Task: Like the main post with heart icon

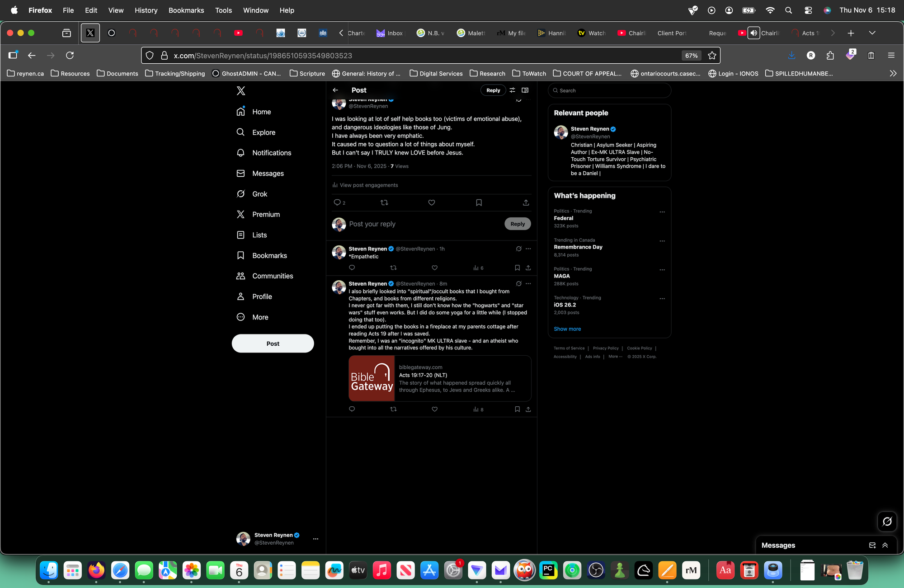Action: 431,202
